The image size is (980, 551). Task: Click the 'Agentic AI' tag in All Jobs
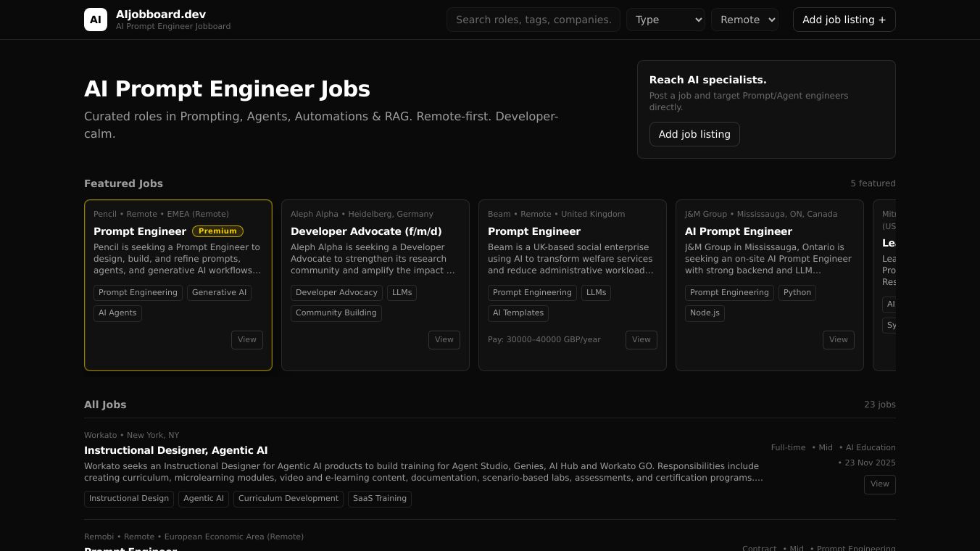[x=203, y=498]
